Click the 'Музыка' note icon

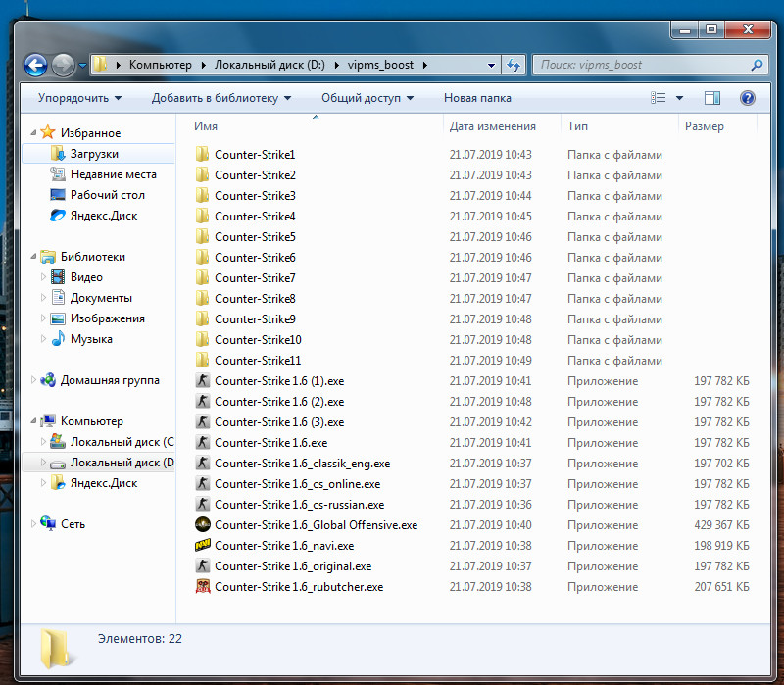coord(58,338)
